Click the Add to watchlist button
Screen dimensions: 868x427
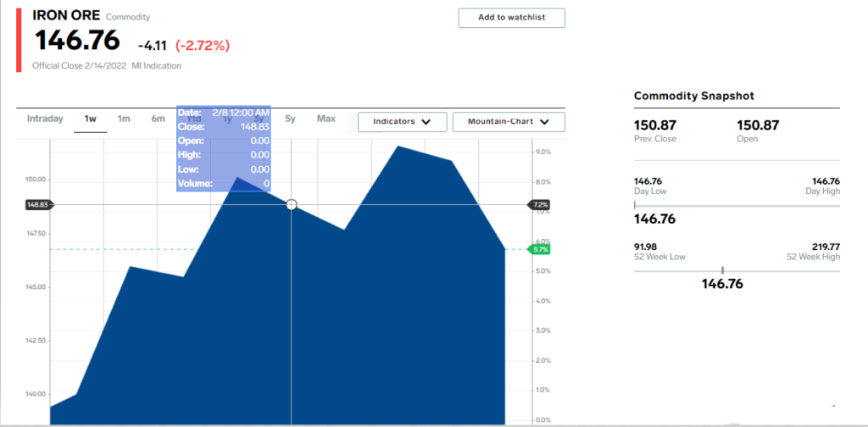tap(511, 18)
